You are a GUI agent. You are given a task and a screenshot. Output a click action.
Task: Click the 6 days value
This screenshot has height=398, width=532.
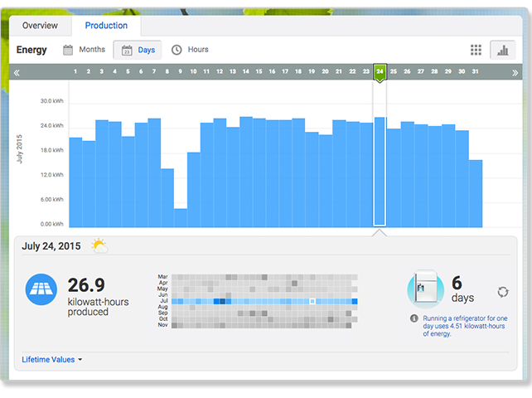[x=462, y=289]
